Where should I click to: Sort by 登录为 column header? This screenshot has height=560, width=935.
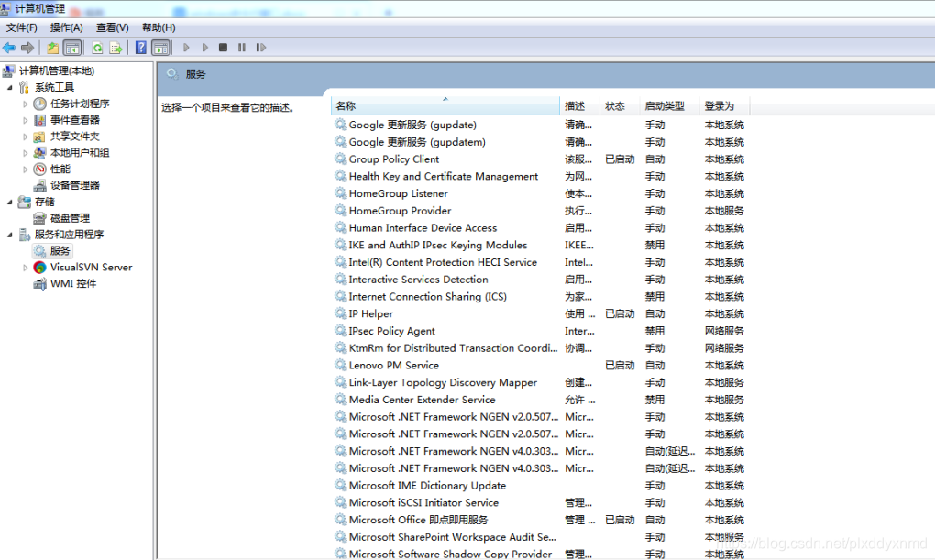coord(724,106)
